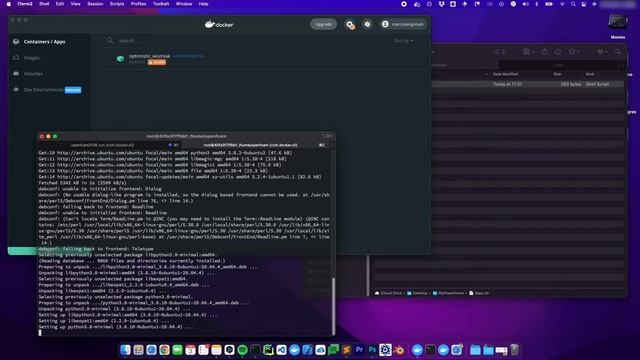This screenshot has height=360, width=640.
Task: Focus the Docker search field
Action: (x=245, y=41)
